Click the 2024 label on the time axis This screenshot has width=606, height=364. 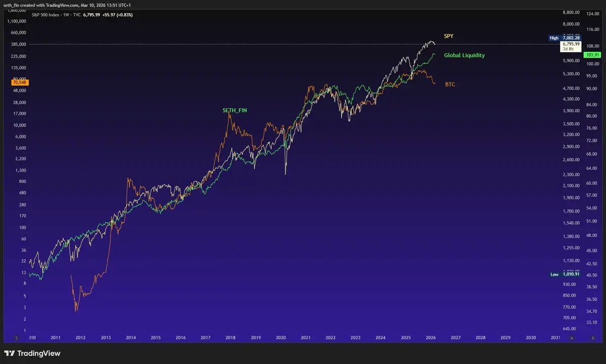tap(380, 338)
